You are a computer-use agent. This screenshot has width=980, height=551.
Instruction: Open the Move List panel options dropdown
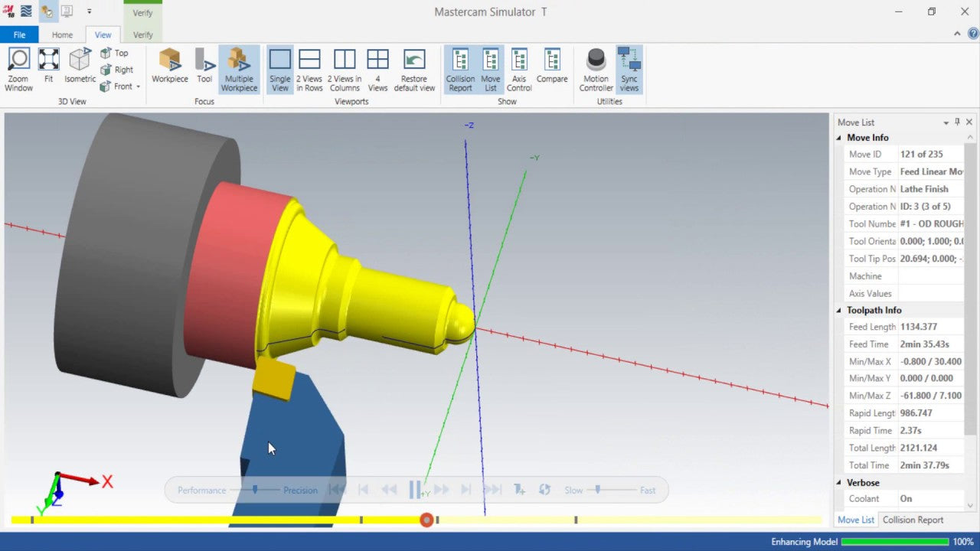(946, 122)
